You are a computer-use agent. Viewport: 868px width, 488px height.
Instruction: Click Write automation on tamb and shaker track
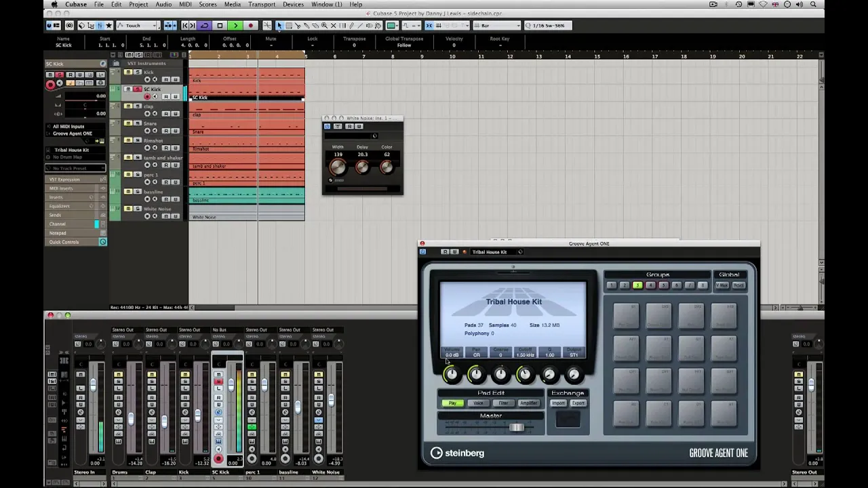175,165
